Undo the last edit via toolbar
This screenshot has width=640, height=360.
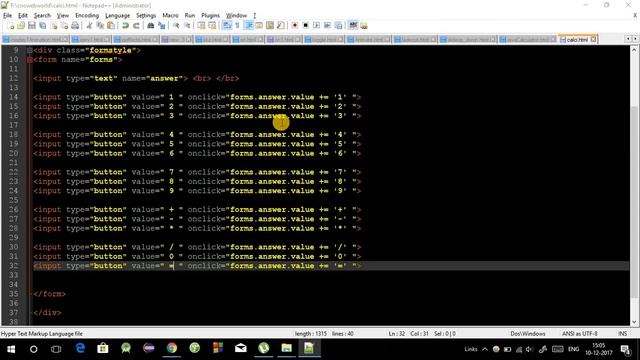pos(125,26)
